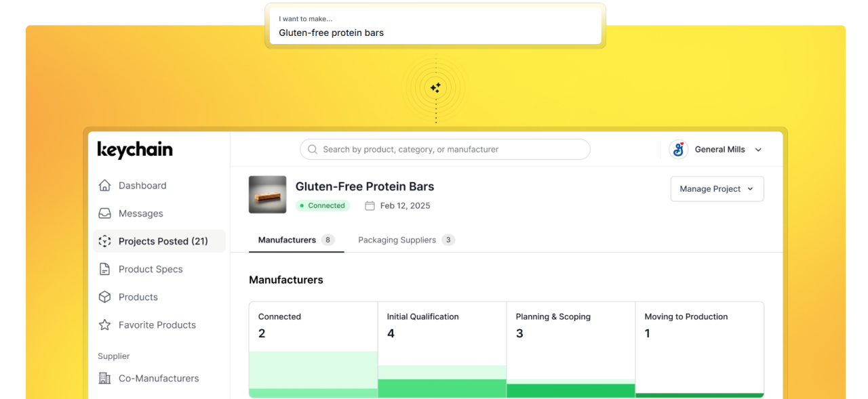Image resolution: width=868 pixels, height=399 pixels.
Task: Click the protein bar project thumbnail
Action: coord(267,195)
